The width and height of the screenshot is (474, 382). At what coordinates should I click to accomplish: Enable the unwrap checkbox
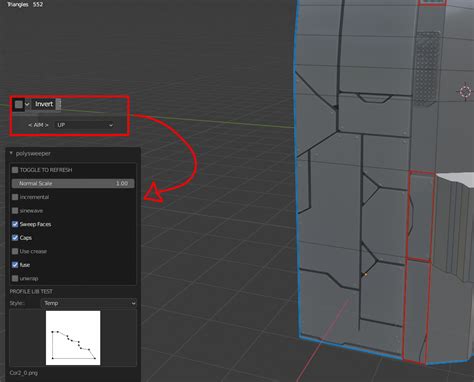point(15,278)
